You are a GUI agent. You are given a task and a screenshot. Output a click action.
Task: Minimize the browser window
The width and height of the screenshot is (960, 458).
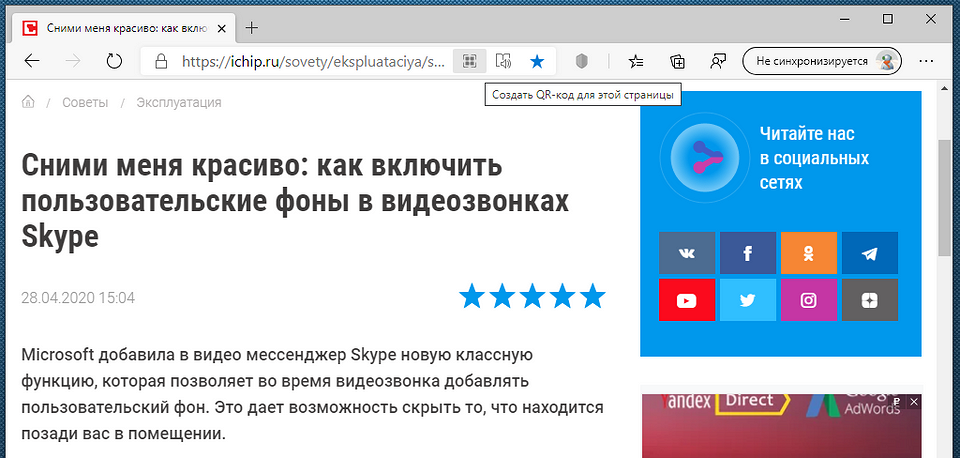point(844,20)
